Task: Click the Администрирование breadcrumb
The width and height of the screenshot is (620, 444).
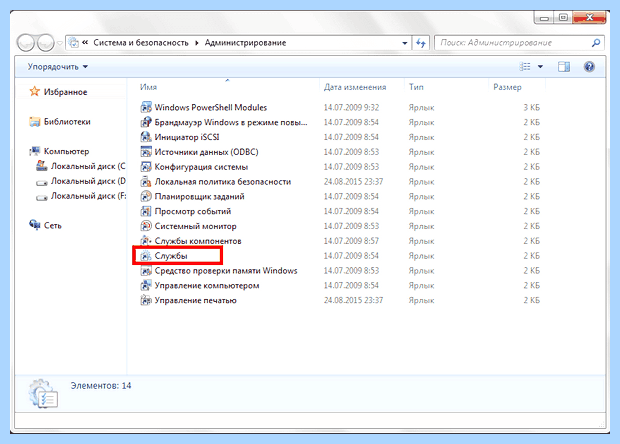Action: point(245,43)
